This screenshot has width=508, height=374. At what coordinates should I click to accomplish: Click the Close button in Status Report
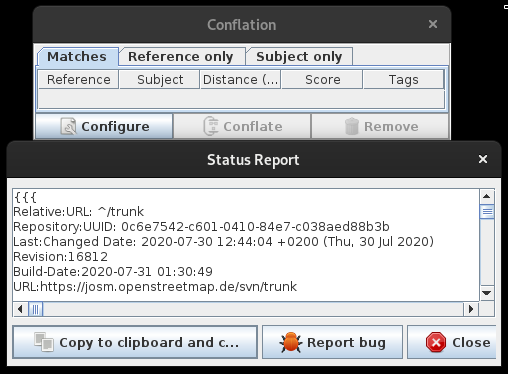pyautogui.click(x=452, y=342)
